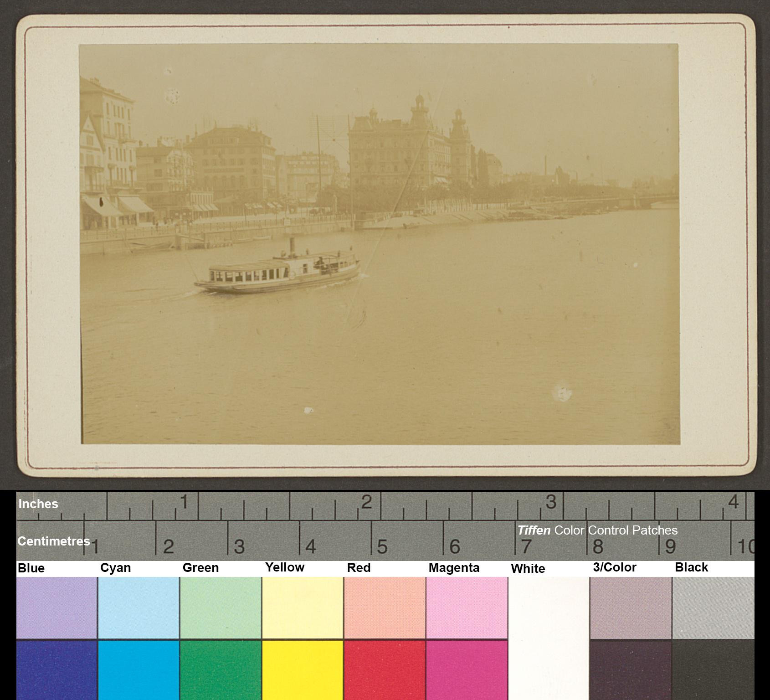The image size is (770, 700).
Task: Click the 9 centimetre ruler number
Action: (x=670, y=546)
